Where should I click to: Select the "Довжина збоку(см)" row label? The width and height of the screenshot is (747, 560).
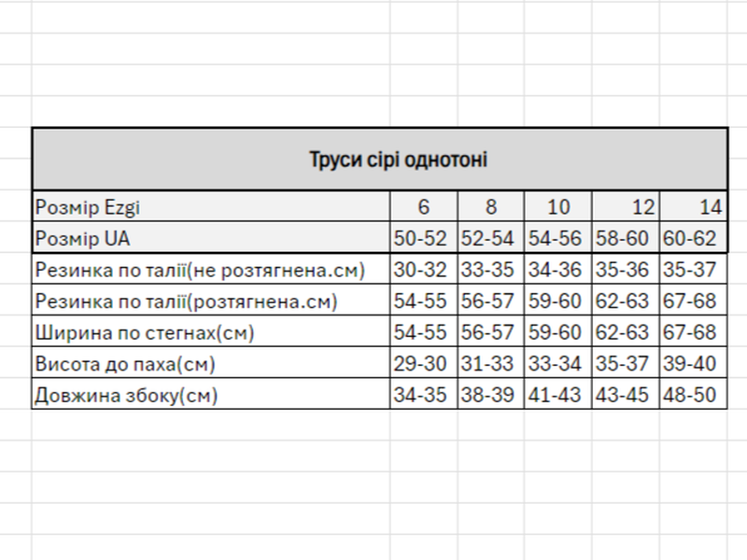tap(210, 394)
